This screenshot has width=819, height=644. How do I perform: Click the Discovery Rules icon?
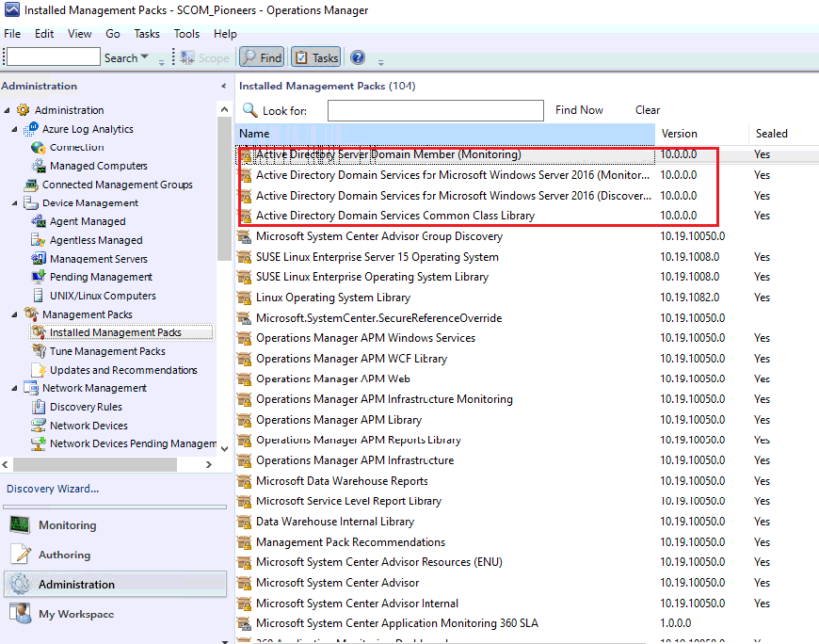[39, 407]
